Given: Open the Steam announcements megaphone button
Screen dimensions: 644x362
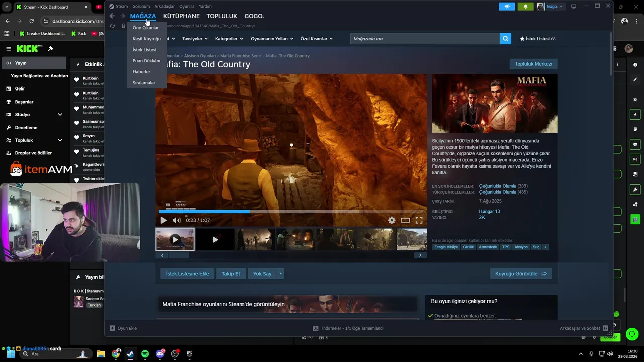Looking at the screenshot, I should pyautogui.click(x=507, y=6).
